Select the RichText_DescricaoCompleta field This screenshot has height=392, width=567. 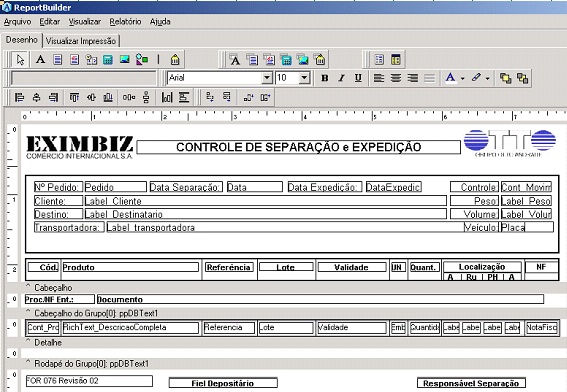[130, 328]
